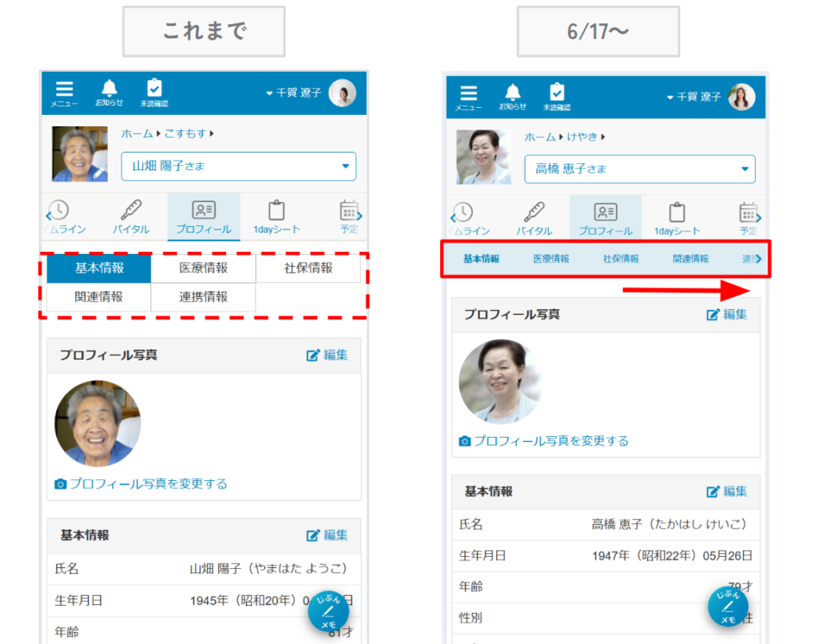This screenshot has height=644, width=818.
Task: Click 山畑 陽子（やまはた ようこ） name value
Action: (x=268, y=568)
